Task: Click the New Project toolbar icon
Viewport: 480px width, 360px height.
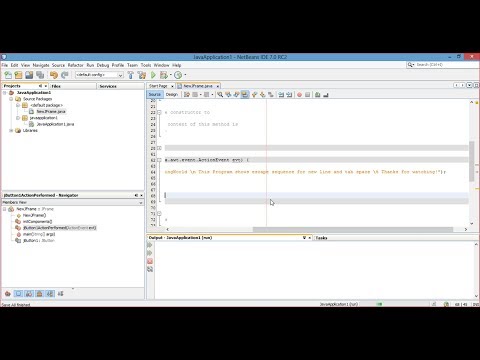Action: click(18, 75)
